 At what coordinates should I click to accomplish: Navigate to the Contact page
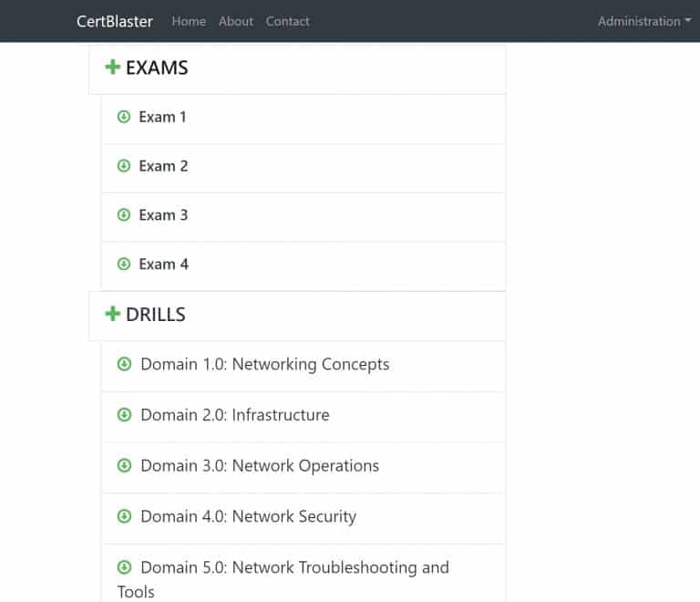(x=287, y=21)
